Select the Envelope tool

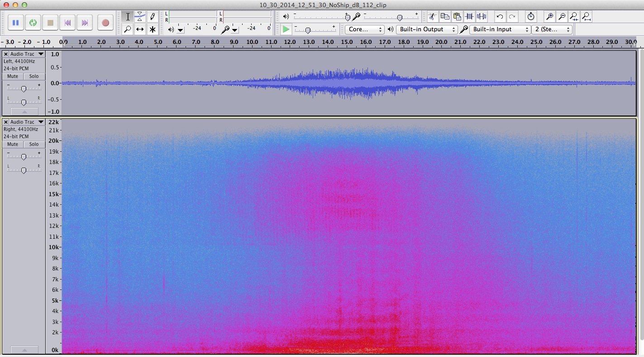click(x=140, y=17)
